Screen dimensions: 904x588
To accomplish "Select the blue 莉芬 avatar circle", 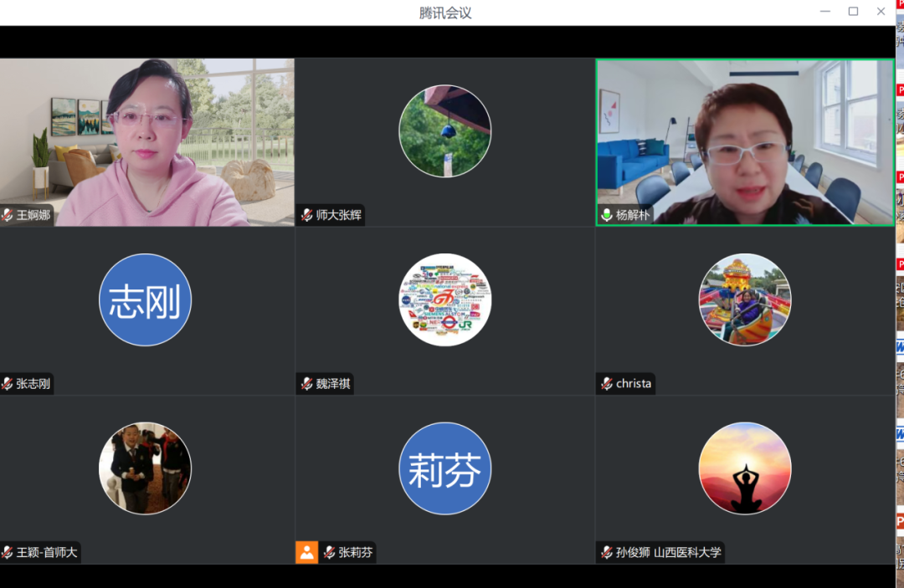I will [444, 468].
